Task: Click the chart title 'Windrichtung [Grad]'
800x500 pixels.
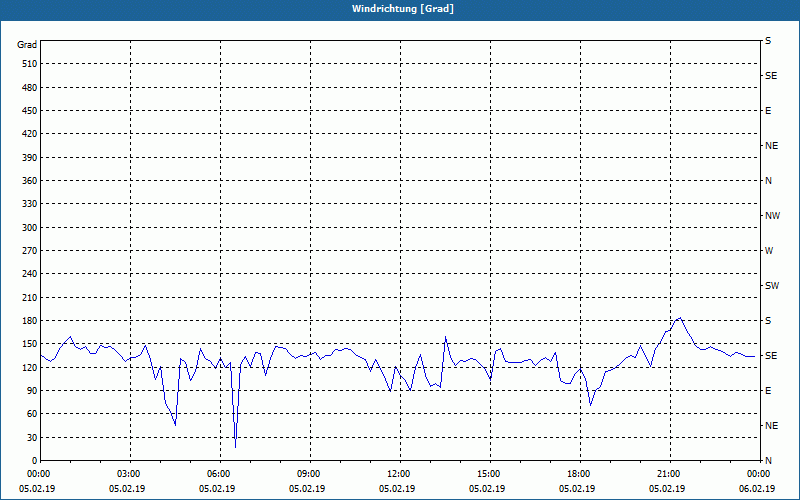Action: (x=403, y=9)
